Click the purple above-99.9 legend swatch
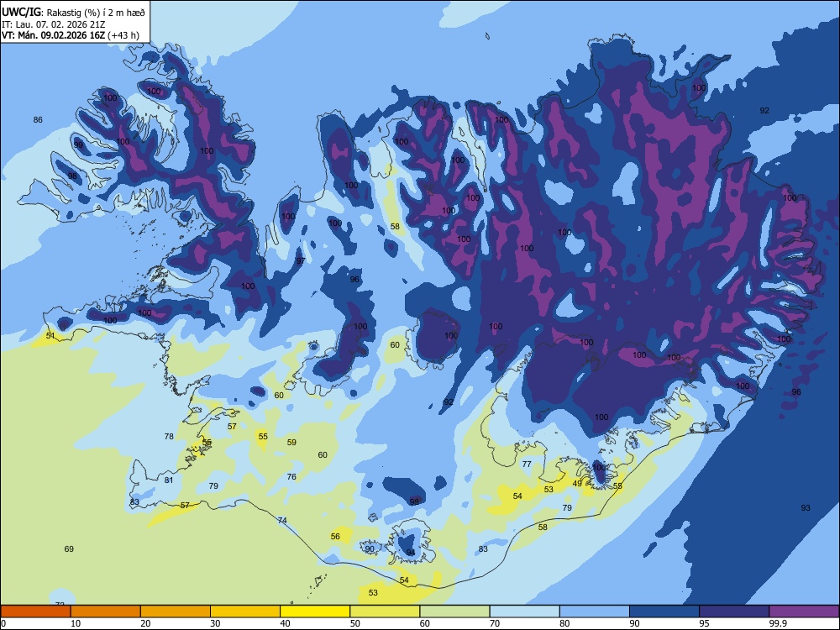Screen dimensions: 840x630 [x=804, y=612]
